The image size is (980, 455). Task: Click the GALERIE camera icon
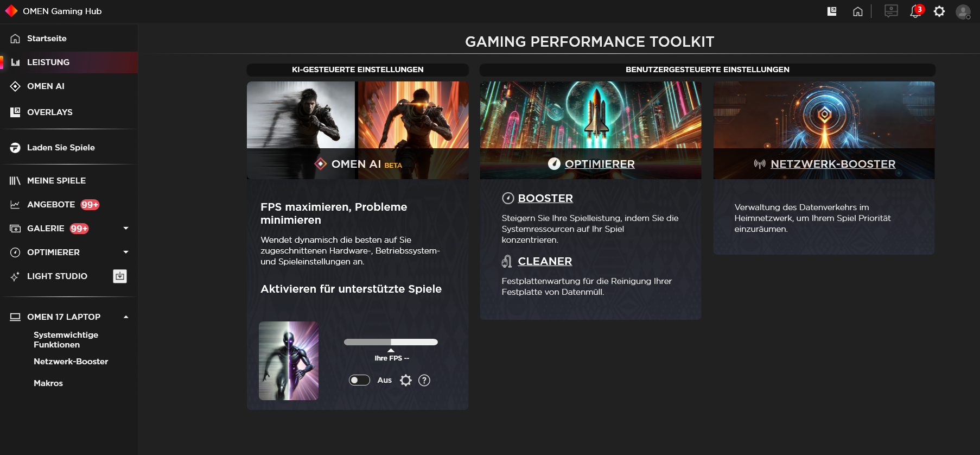click(15, 229)
